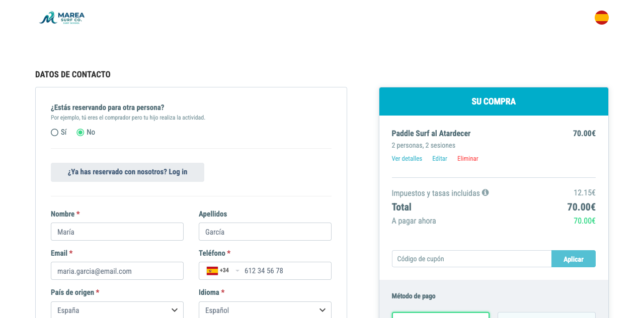Open Ver detalles link
The width and height of the screenshot is (644, 318).
(x=407, y=159)
